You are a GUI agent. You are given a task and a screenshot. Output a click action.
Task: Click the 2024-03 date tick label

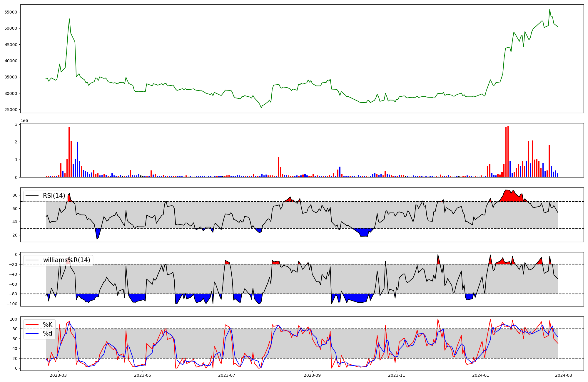pyautogui.click(x=564, y=375)
